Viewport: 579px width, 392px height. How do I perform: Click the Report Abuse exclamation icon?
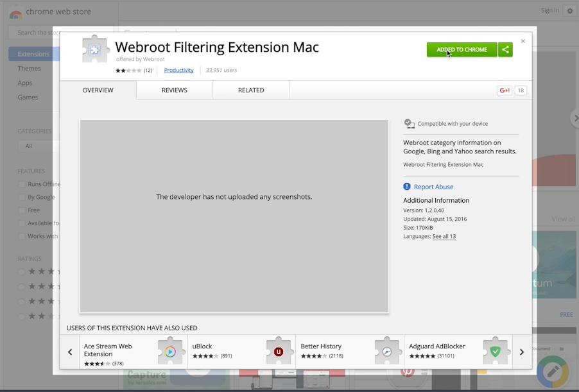(x=406, y=186)
